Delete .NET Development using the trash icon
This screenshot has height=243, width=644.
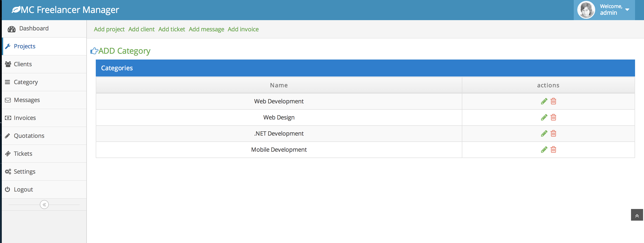coord(553,133)
